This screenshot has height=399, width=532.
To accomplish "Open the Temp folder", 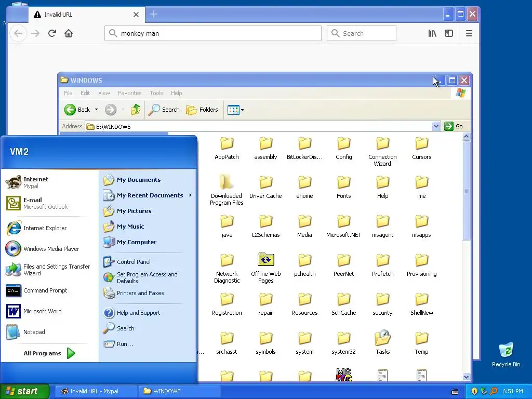I will click(x=421, y=342).
